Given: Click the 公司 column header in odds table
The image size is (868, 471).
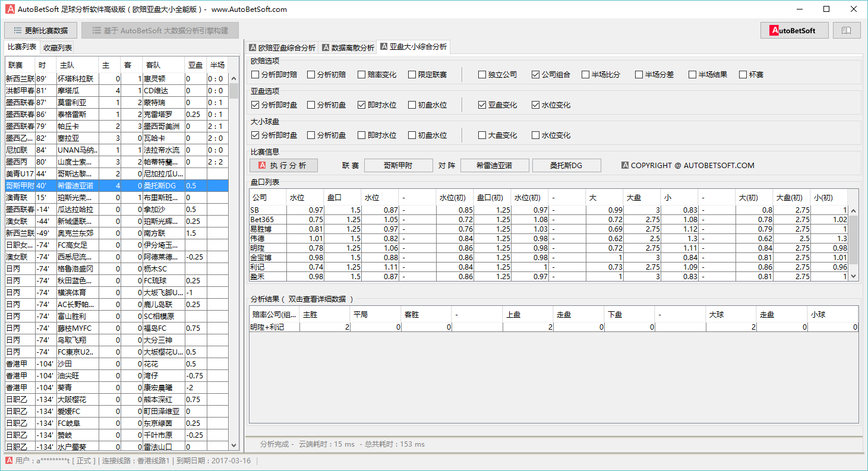Looking at the screenshot, I should point(268,197).
